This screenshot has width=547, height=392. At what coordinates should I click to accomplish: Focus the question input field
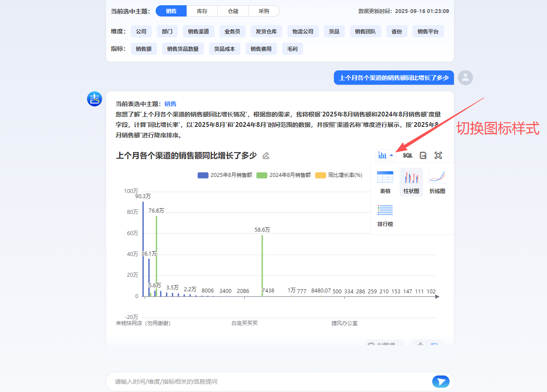(x=270, y=382)
